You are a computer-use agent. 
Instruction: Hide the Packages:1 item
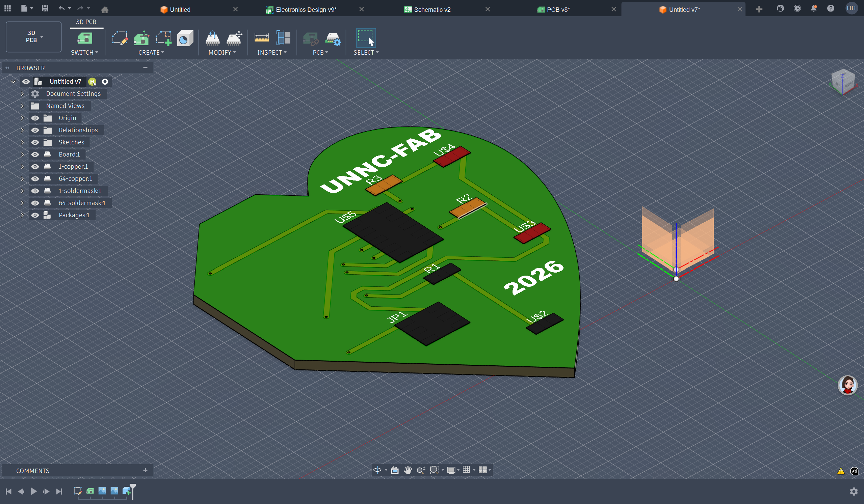(x=35, y=215)
